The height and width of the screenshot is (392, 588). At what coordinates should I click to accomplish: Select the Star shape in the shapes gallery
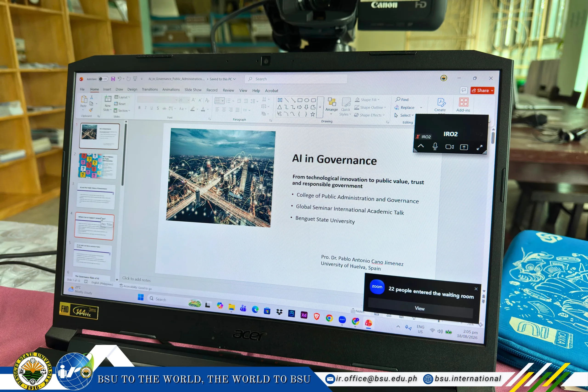click(313, 114)
